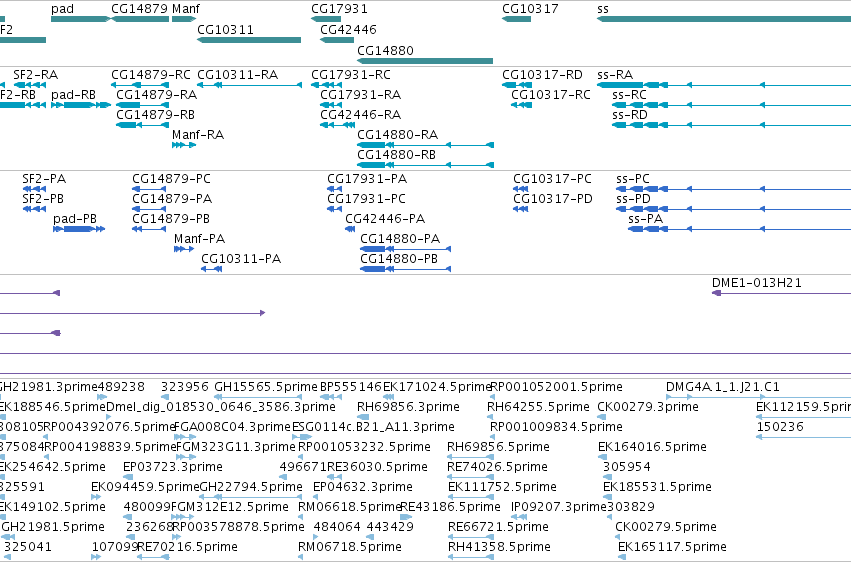Open the 323956 EST label
Viewport: 851px width, 562px height.
185,387
